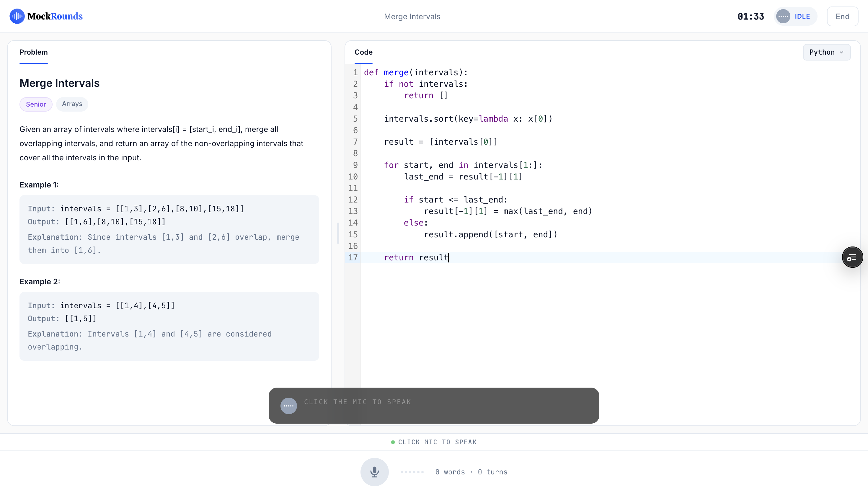Image resolution: width=868 pixels, height=493 pixels.
Task: Click the 'if start <= last_end:' line
Action: (456, 200)
